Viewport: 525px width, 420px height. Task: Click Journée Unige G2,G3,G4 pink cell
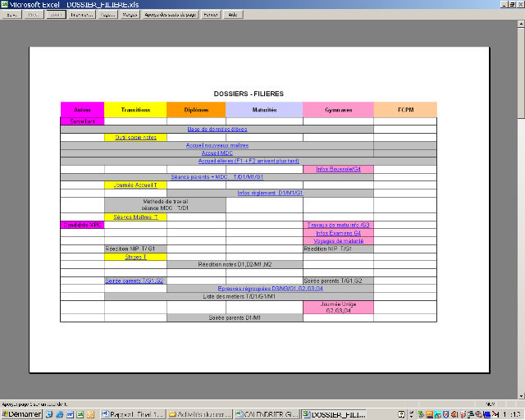coord(339,308)
